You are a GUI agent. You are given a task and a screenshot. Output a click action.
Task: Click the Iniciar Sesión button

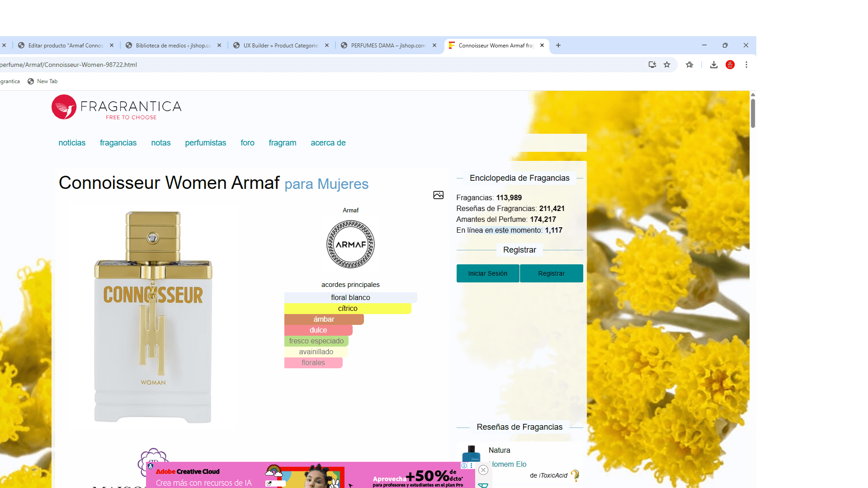(487, 273)
